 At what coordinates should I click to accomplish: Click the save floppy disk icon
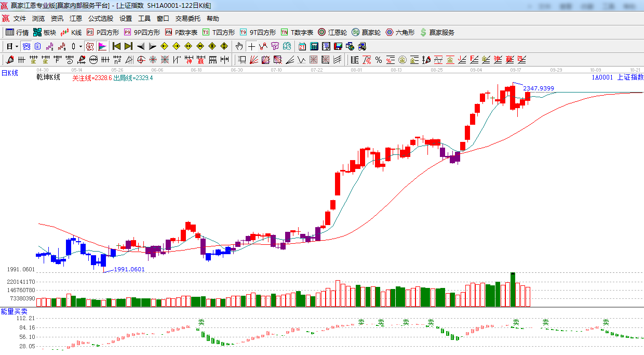338,46
